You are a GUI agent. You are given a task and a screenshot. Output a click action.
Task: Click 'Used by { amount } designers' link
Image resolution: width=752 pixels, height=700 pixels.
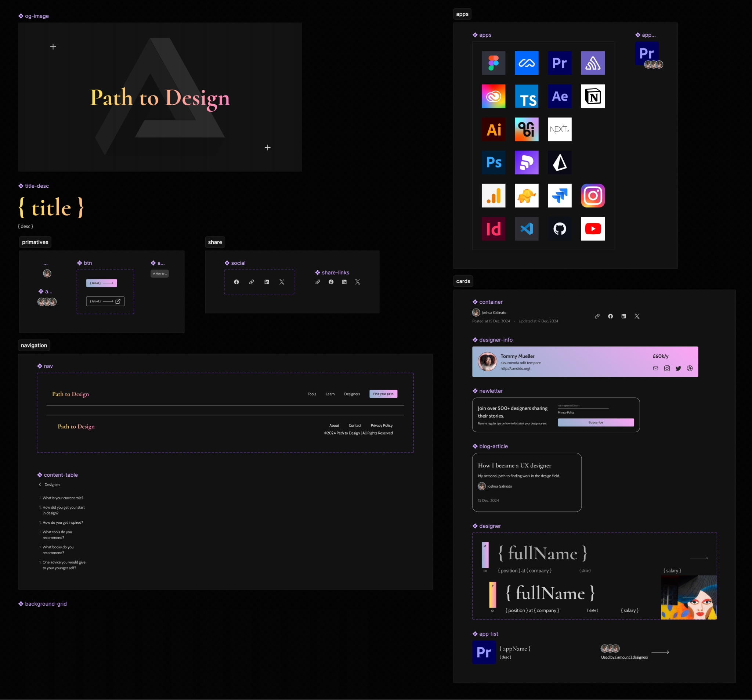point(624,657)
